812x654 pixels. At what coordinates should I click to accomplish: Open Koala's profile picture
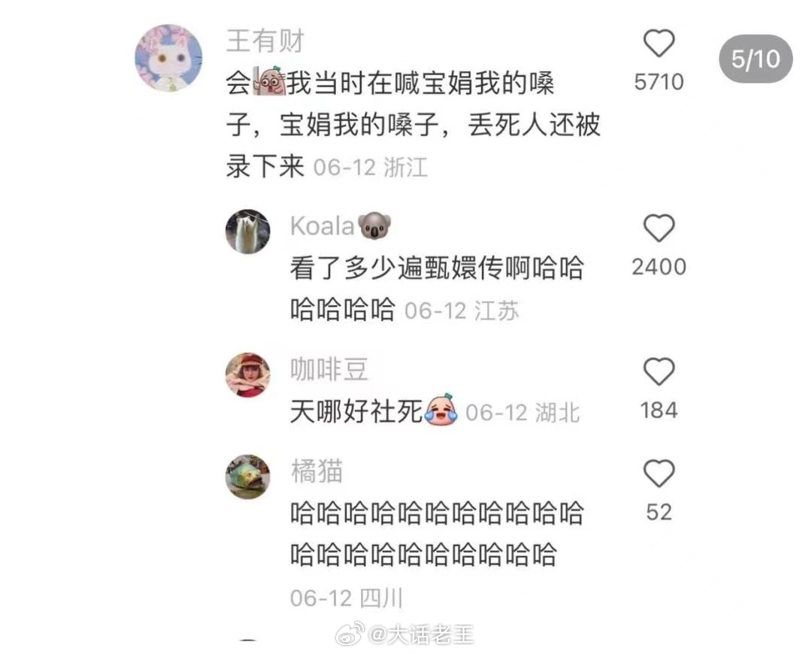click(247, 232)
